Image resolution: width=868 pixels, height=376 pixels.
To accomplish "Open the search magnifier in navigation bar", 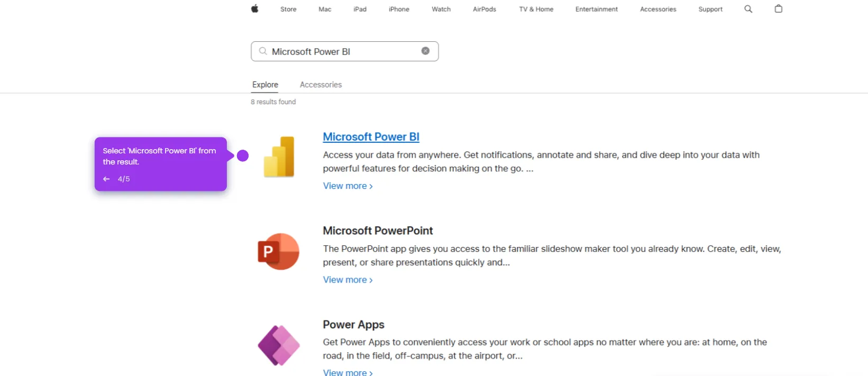I will click(748, 9).
